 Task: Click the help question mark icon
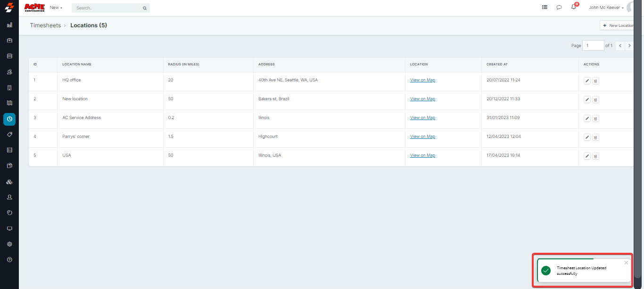tap(9, 260)
